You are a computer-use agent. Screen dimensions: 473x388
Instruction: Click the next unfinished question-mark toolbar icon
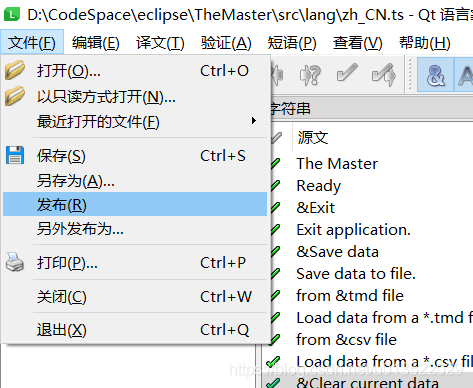tap(310, 75)
